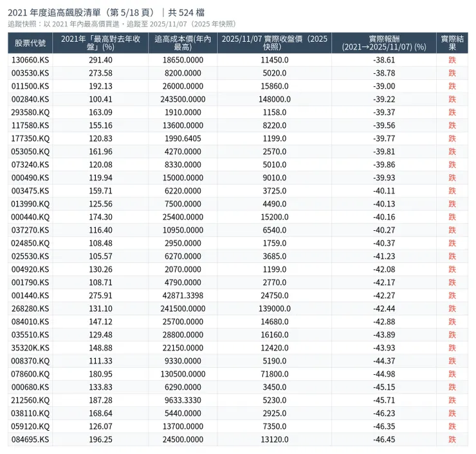Select stock code 024850.KQ
The image size is (476, 454).
coord(30,243)
